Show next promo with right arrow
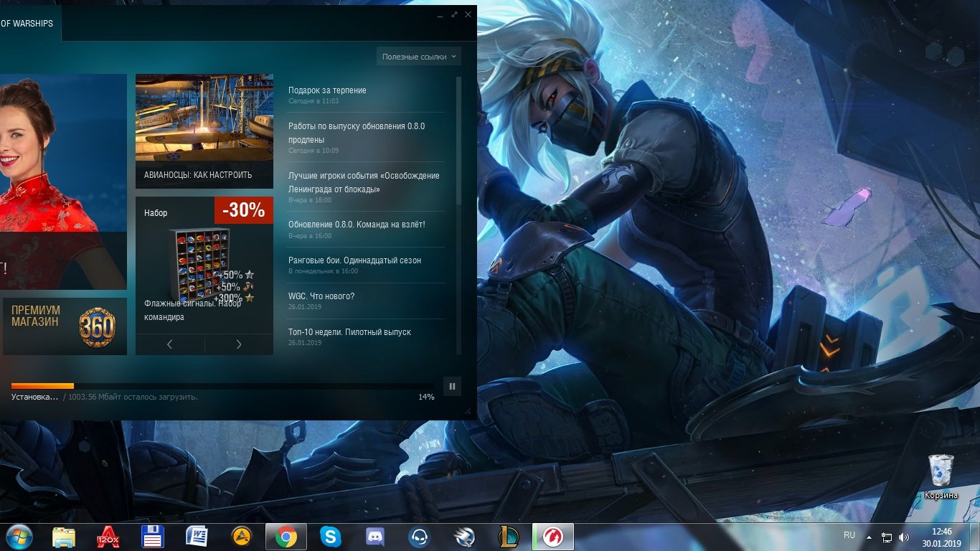Viewport: 980px width, 551px height. (x=239, y=344)
